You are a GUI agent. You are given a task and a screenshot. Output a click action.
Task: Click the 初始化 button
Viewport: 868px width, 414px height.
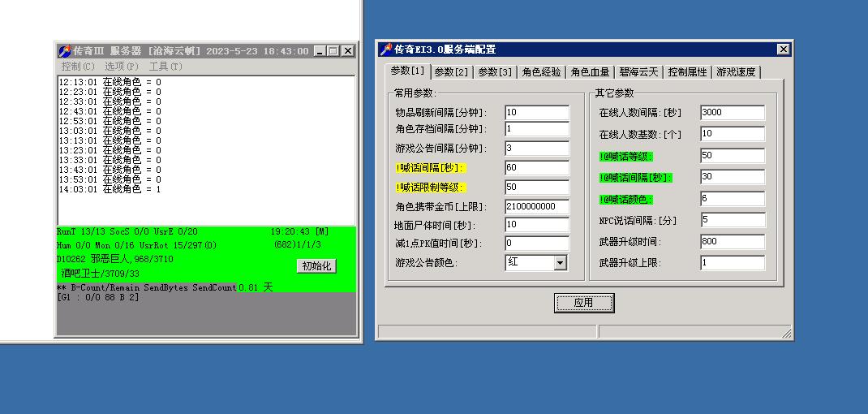click(317, 266)
